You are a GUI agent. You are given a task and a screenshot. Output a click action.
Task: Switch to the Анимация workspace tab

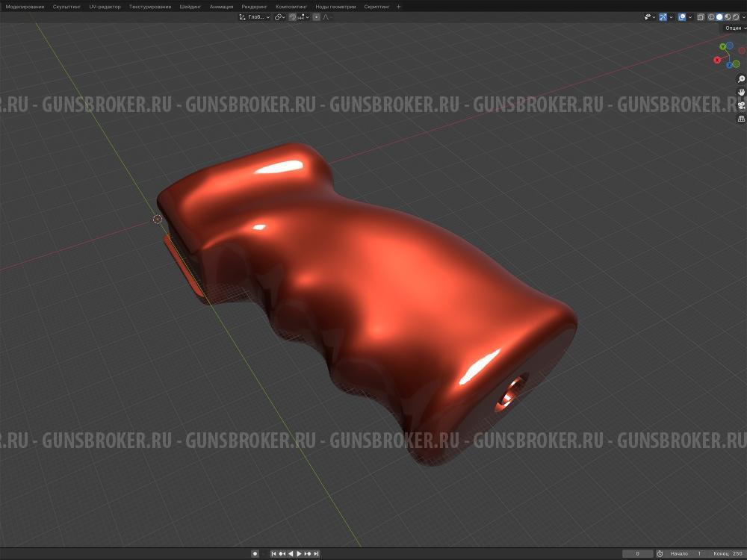(222, 7)
